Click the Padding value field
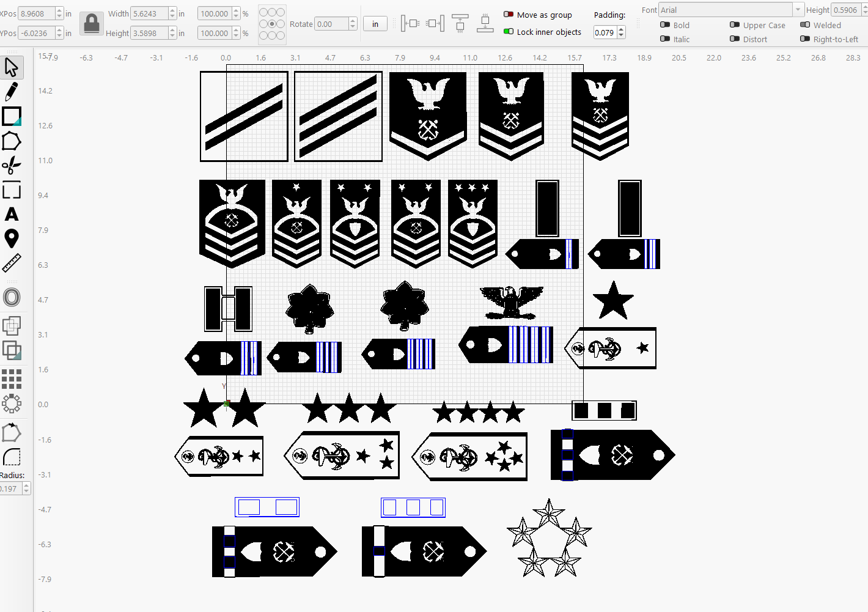The width and height of the screenshot is (868, 612). [x=605, y=32]
